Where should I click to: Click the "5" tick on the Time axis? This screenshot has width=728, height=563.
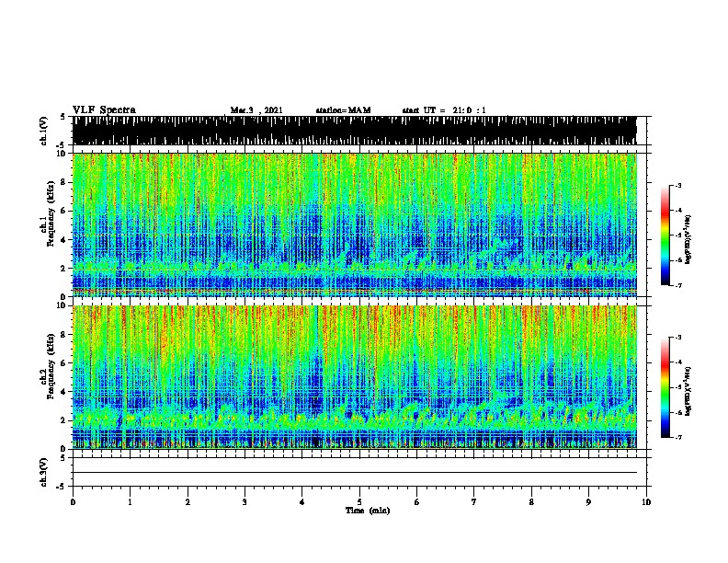tap(359, 502)
